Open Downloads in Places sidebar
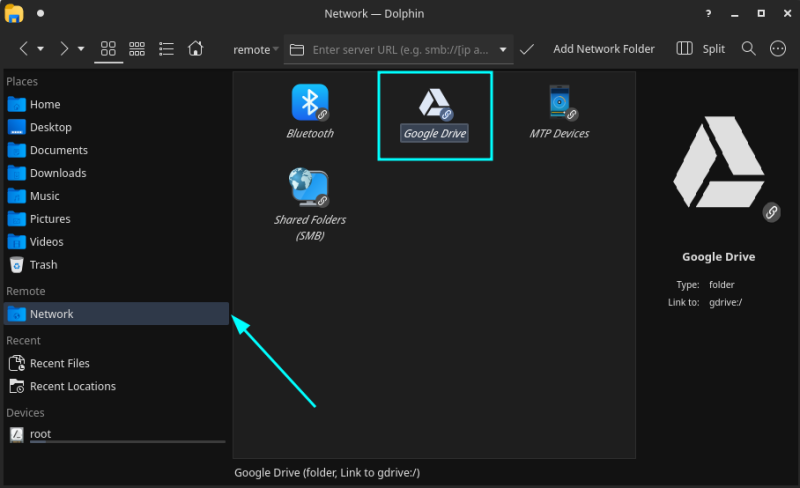The image size is (800, 488). pyautogui.click(x=116, y=173)
